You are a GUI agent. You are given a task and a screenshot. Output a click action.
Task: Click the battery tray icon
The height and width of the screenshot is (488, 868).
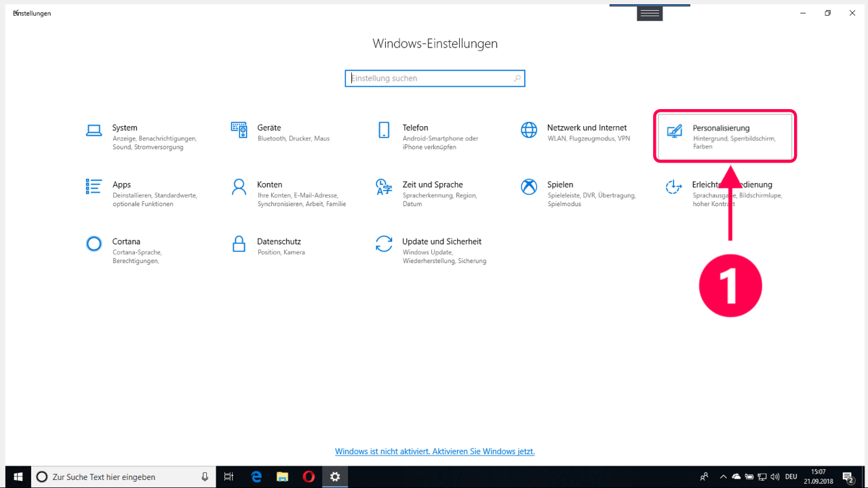coord(749,477)
